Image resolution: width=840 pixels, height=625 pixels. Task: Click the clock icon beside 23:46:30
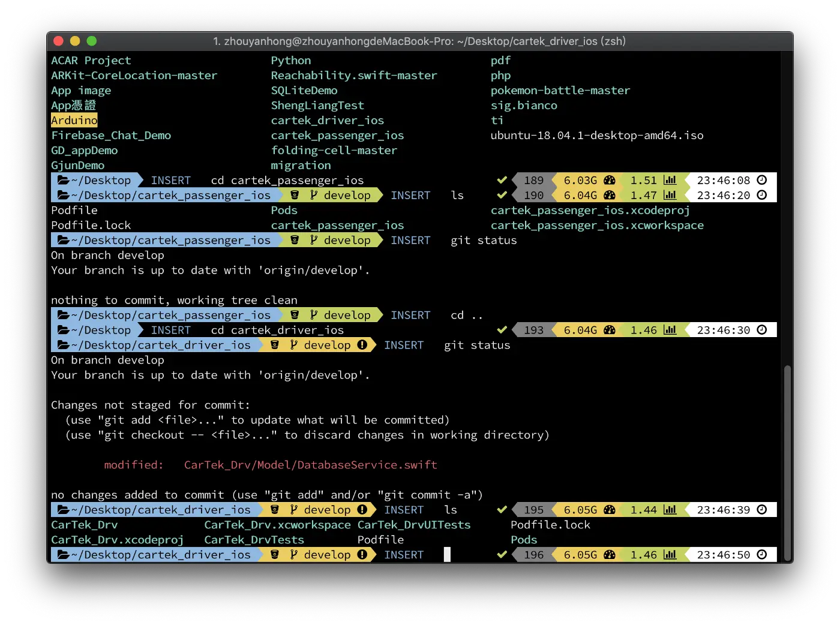tap(762, 330)
